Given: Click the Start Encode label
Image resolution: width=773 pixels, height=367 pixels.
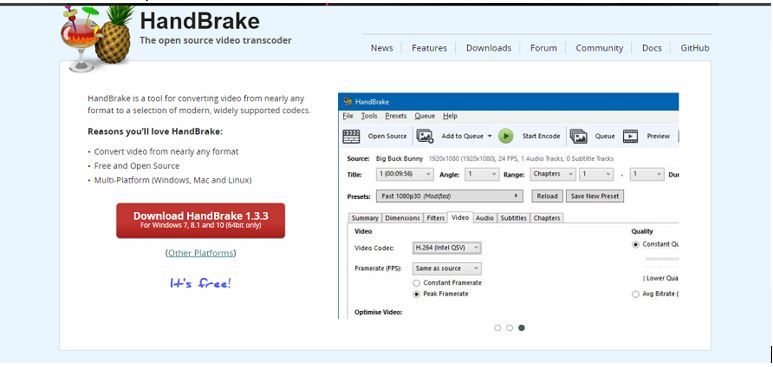Looking at the screenshot, I should pyautogui.click(x=541, y=136).
